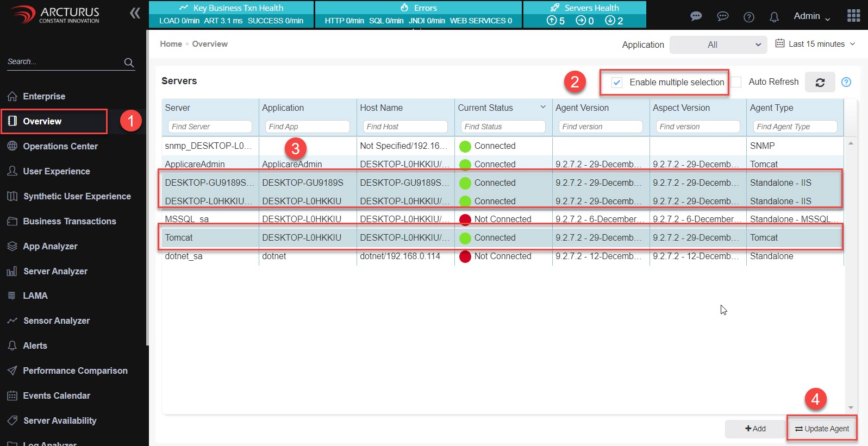This screenshot has width=868, height=446.
Task: Open the Application All dropdown
Action: (x=718, y=45)
